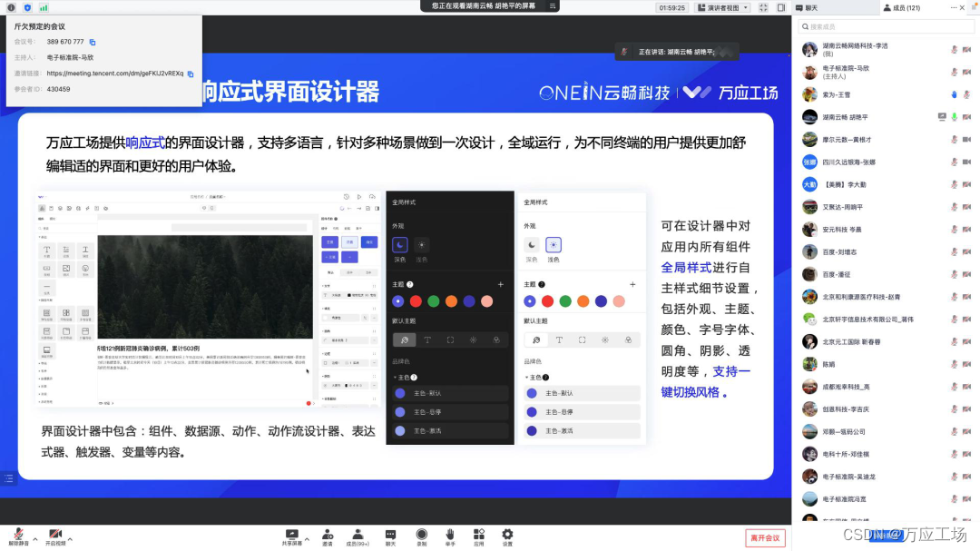Expand audio options arrow next to 解除静音
The height and width of the screenshot is (551, 980).
pyautogui.click(x=35, y=539)
